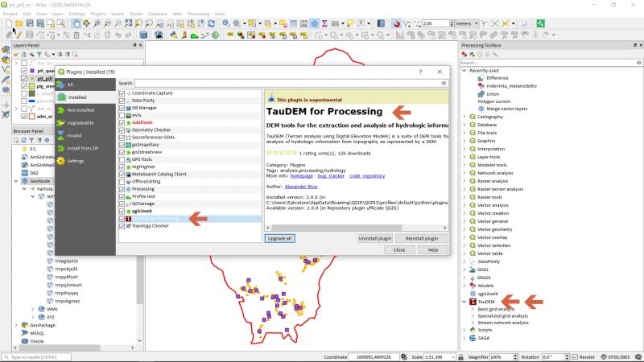Switch to the Not installed plugins tab
The width and height of the screenshot is (644, 362).
click(x=85, y=110)
